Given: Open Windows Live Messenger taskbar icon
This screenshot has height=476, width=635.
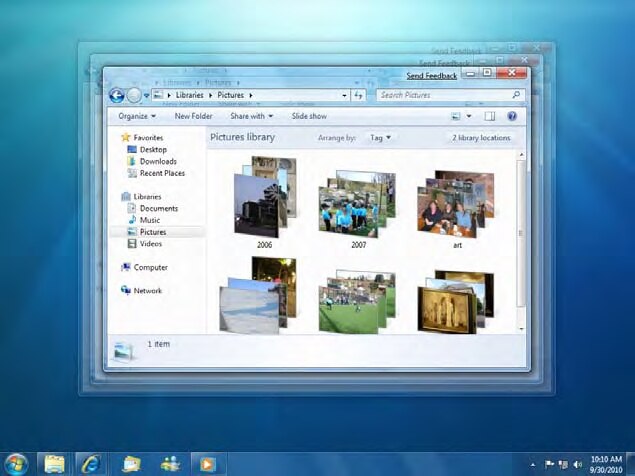Looking at the screenshot, I should [x=170, y=464].
